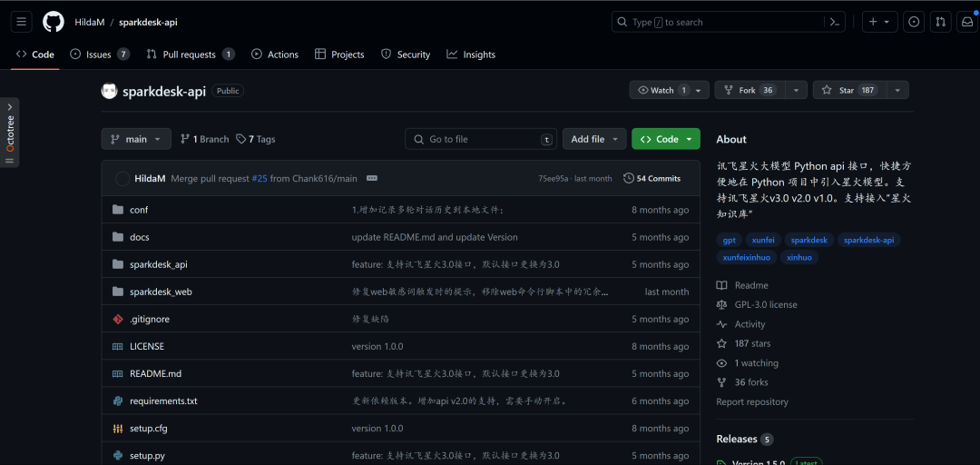The height and width of the screenshot is (465, 980).
Task: Select the gpt topic tag
Action: coord(729,240)
